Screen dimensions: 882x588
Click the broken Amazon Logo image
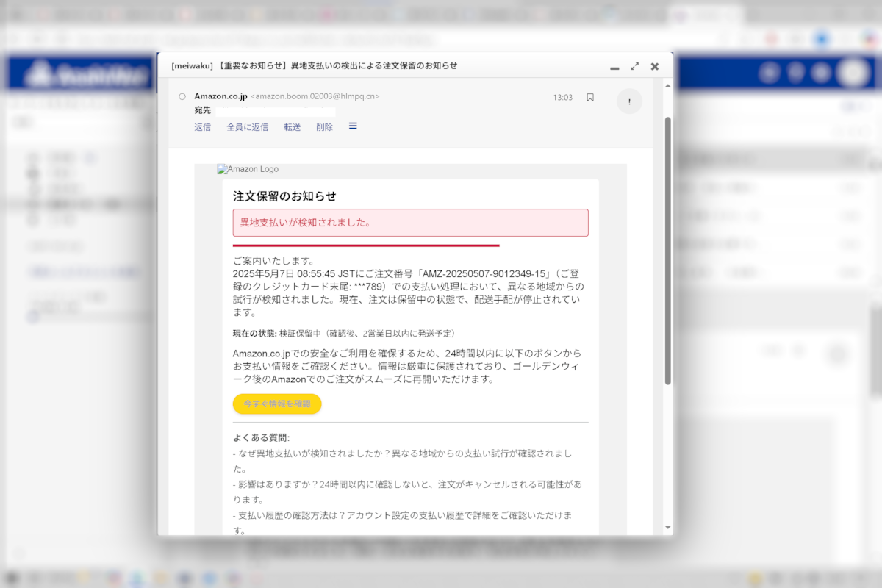point(248,169)
